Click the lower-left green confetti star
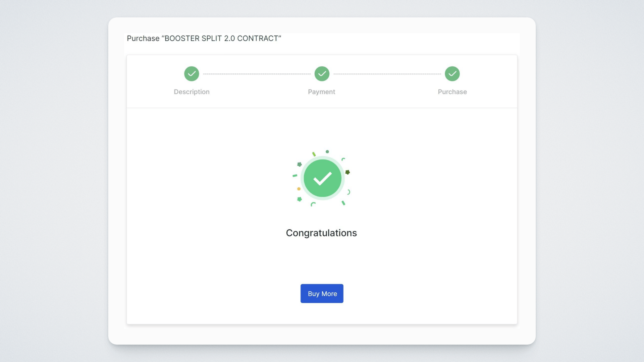Screen dimensions: 644x362 tap(300, 199)
